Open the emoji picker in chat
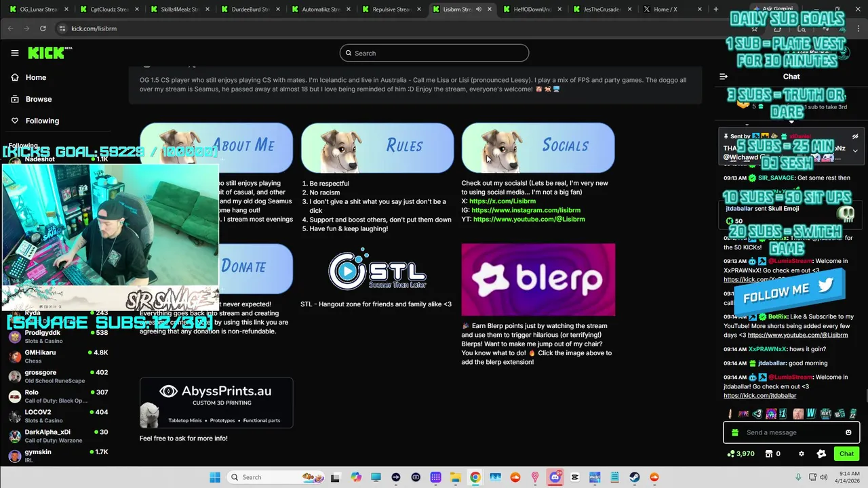Screen dimensions: 868x488 pyautogui.click(x=848, y=432)
